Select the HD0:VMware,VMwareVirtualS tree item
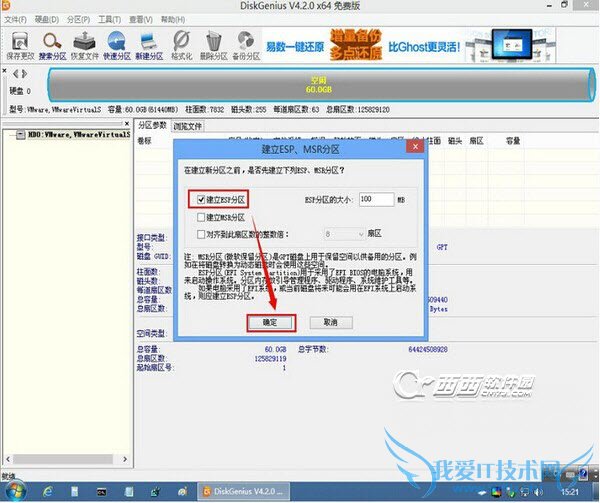Image resolution: width=600 pixels, height=503 pixels. (x=79, y=135)
